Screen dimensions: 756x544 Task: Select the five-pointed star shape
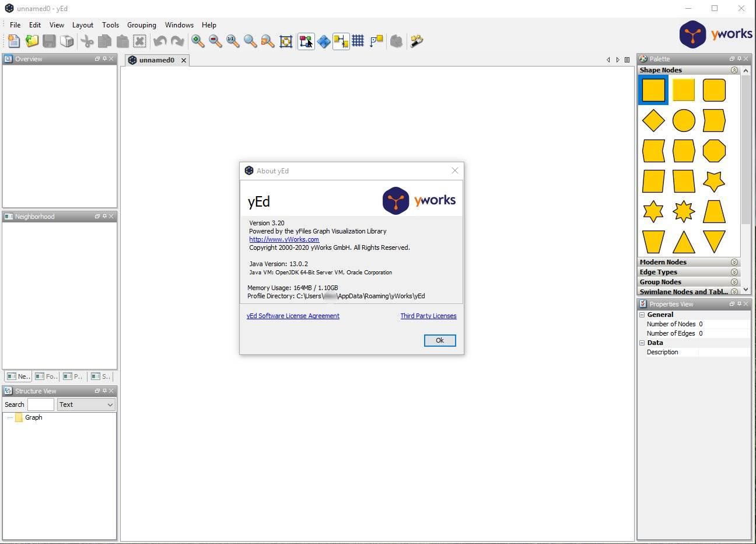(x=714, y=182)
